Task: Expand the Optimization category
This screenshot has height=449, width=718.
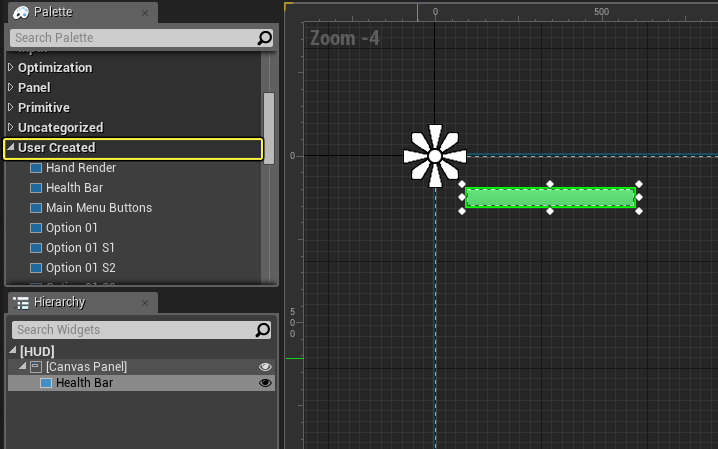Action: pyautogui.click(x=11, y=67)
